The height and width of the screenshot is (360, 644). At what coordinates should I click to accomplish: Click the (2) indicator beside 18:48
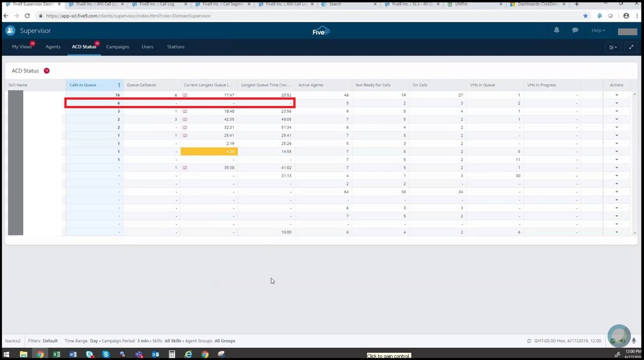[185, 111]
